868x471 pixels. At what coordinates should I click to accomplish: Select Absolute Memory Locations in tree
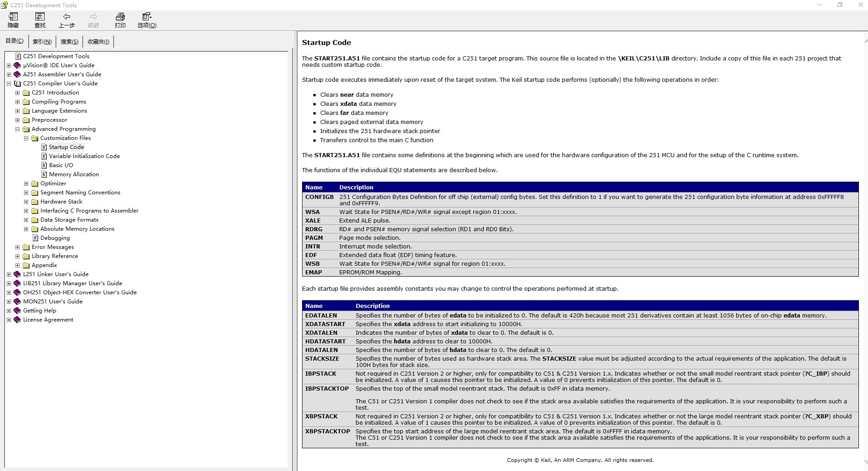click(77, 229)
